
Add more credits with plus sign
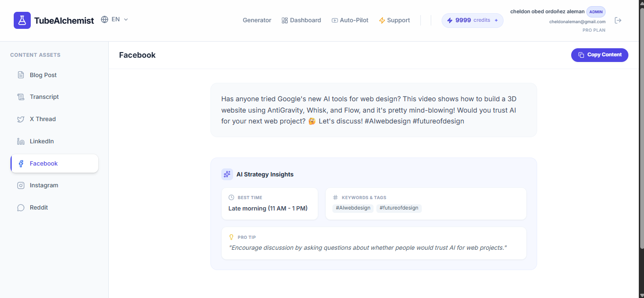[x=496, y=20]
